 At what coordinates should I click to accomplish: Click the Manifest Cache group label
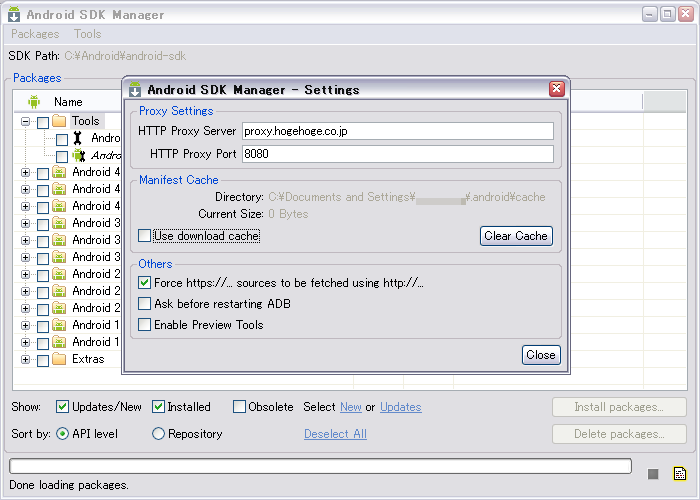(x=179, y=180)
